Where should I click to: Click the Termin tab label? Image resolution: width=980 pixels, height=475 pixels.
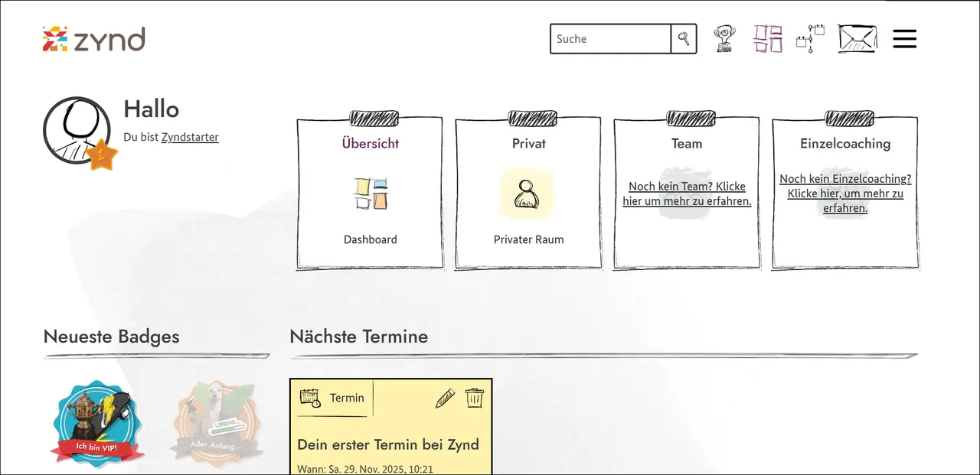[347, 398]
